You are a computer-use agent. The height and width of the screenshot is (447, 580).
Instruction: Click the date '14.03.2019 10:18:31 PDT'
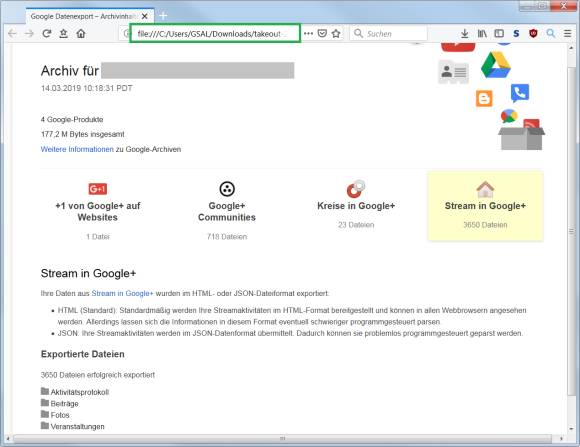tap(87, 88)
